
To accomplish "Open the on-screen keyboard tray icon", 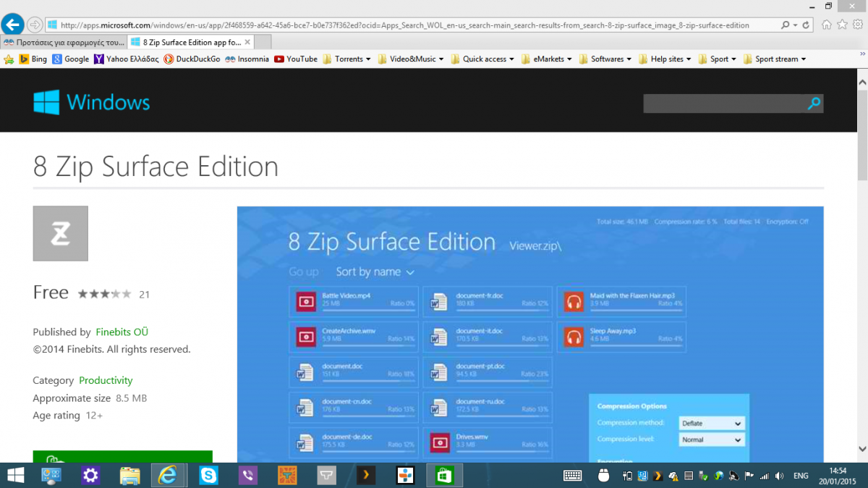I will click(x=573, y=476).
